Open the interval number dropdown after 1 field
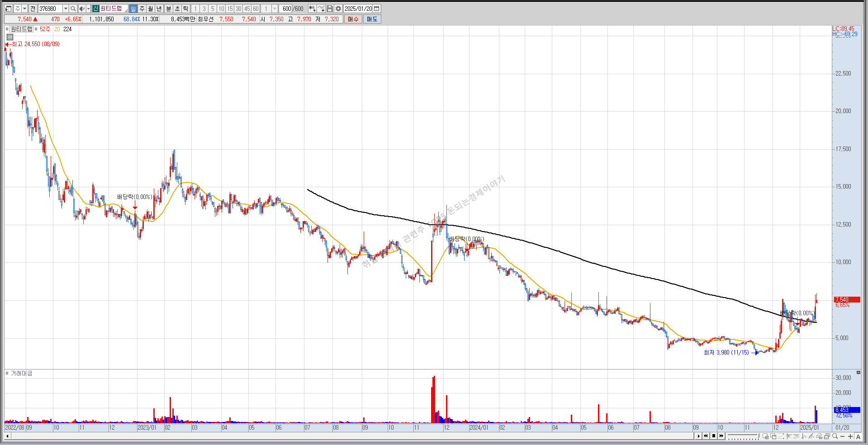The height and width of the screenshot is (445, 868). 275,9
